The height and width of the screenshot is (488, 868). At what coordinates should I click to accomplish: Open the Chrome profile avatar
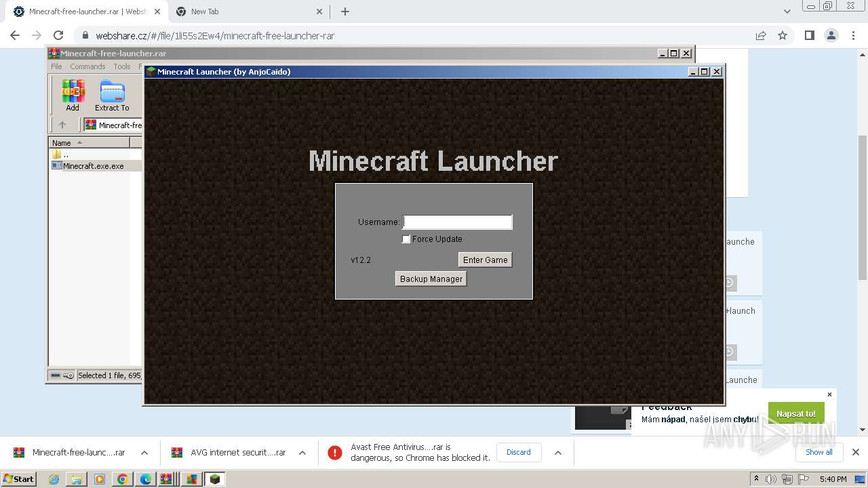coord(831,35)
